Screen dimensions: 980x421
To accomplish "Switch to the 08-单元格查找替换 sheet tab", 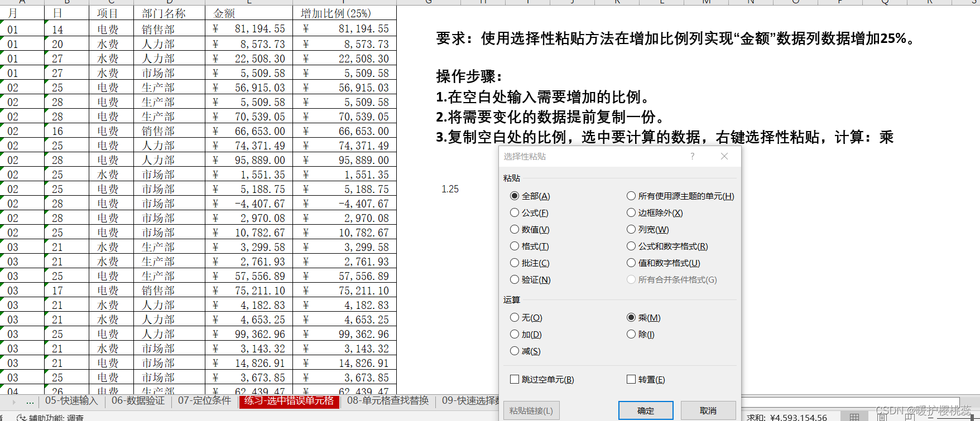I will 388,400.
